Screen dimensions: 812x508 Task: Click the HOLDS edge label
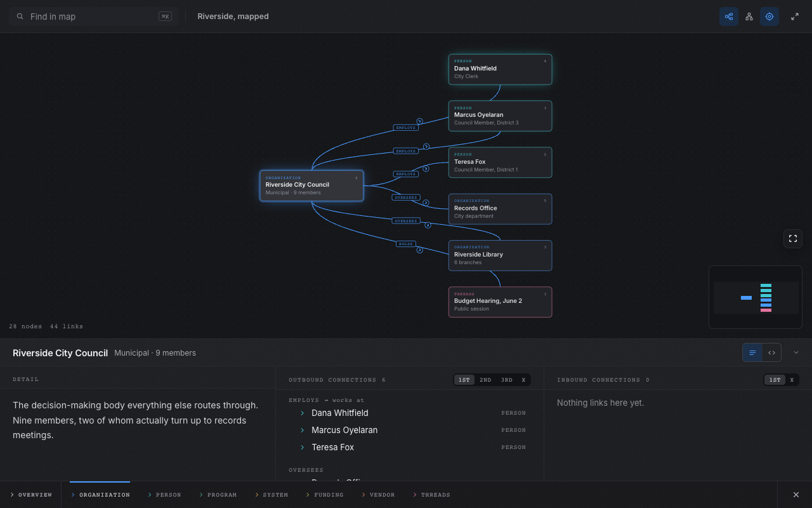tap(405, 244)
